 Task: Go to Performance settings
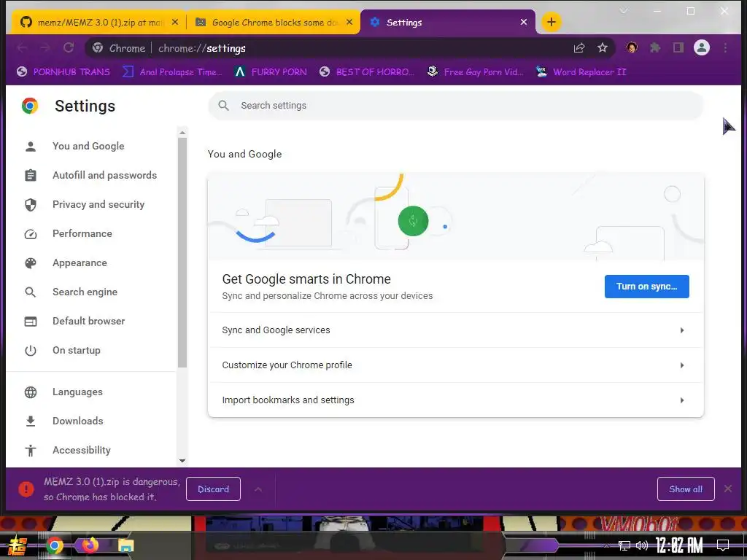(82, 233)
